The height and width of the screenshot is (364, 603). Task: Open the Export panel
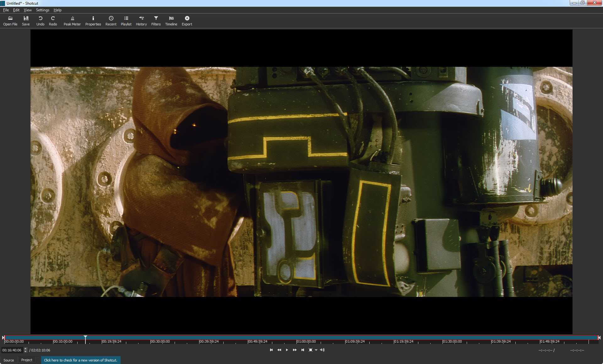187,21
